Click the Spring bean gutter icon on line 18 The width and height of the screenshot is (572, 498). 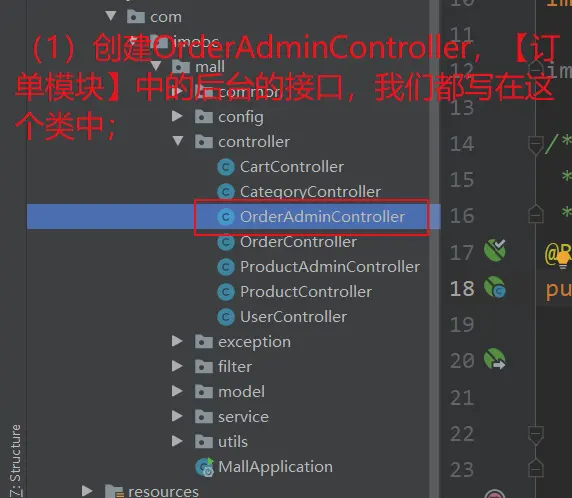tap(495, 287)
